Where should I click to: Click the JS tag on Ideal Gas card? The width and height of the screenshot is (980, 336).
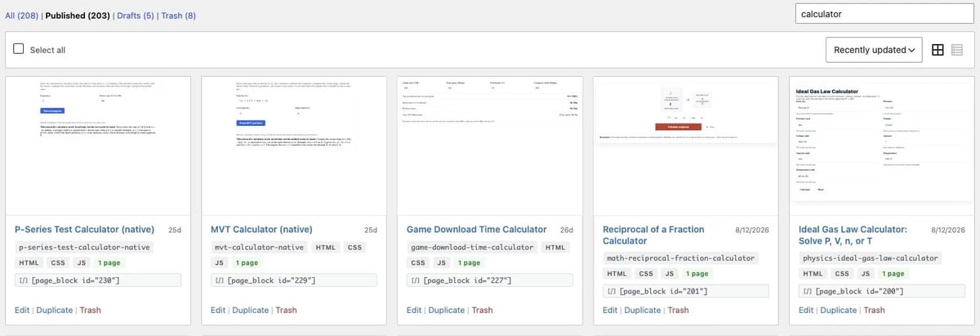pyautogui.click(x=866, y=273)
